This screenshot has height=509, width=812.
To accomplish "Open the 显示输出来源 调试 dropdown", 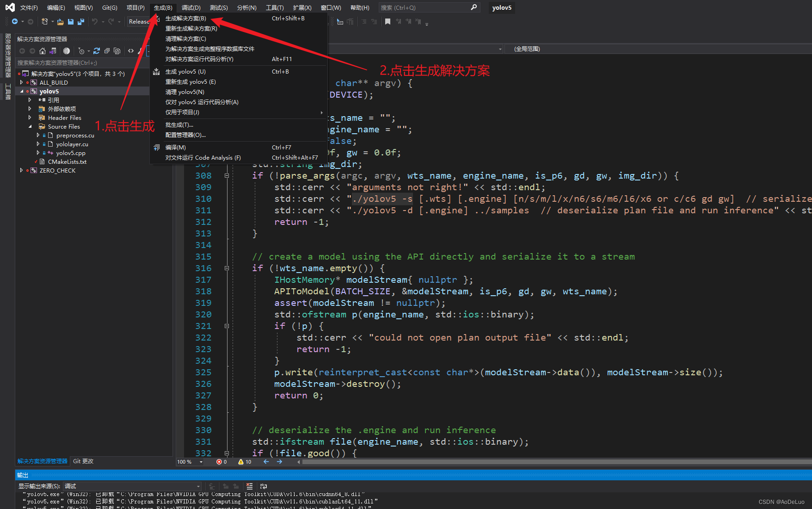I will [x=132, y=486].
